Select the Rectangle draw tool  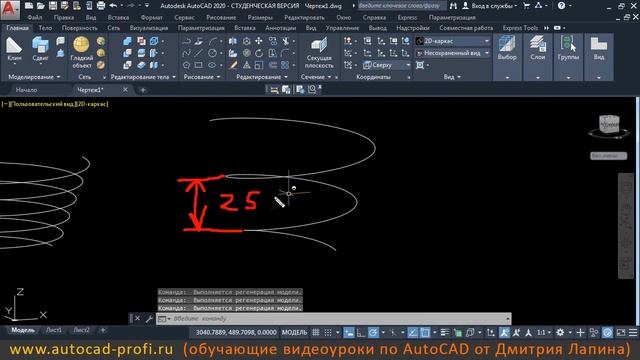199,65
